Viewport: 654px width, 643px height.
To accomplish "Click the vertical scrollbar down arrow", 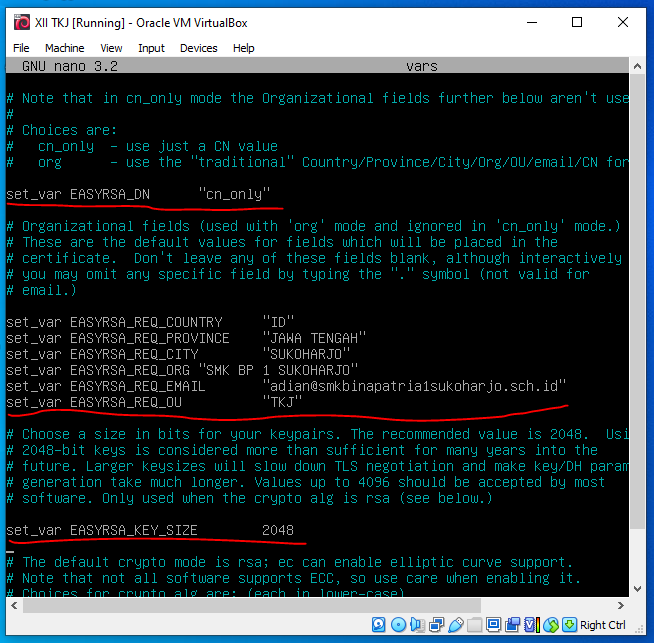I will [x=637, y=589].
